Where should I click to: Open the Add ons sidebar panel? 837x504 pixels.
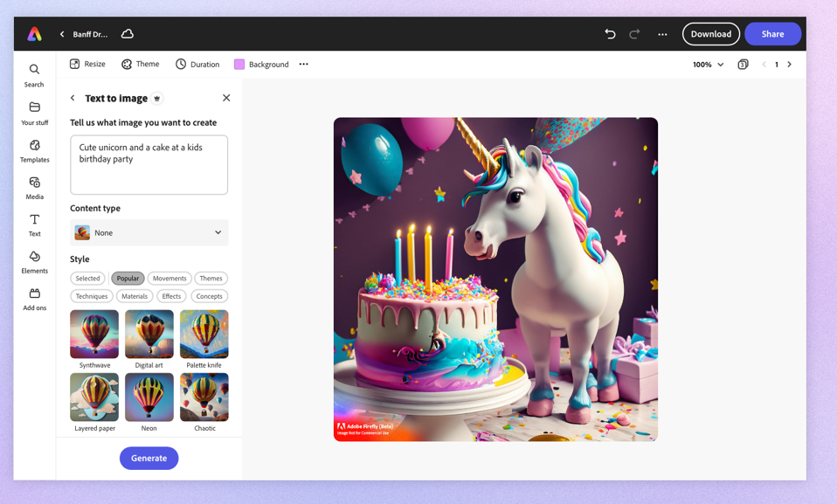[34, 299]
